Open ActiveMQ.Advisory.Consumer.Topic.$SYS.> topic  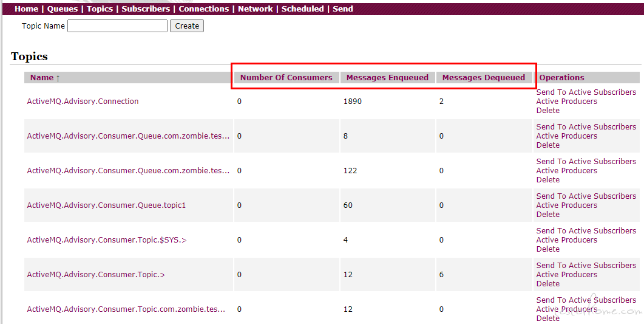[x=107, y=240]
